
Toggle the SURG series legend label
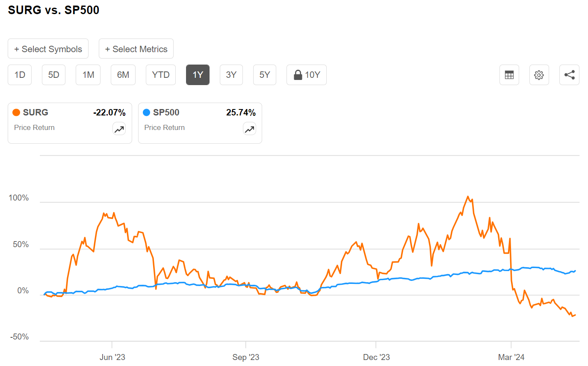pos(35,112)
